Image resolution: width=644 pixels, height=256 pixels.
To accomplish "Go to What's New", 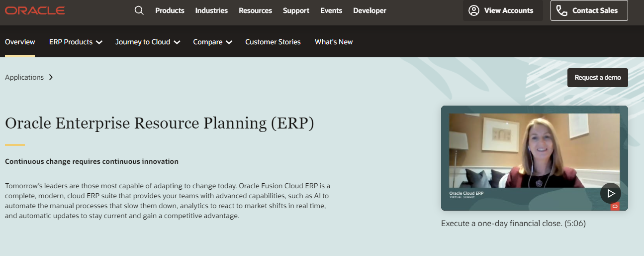I will (334, 42).
